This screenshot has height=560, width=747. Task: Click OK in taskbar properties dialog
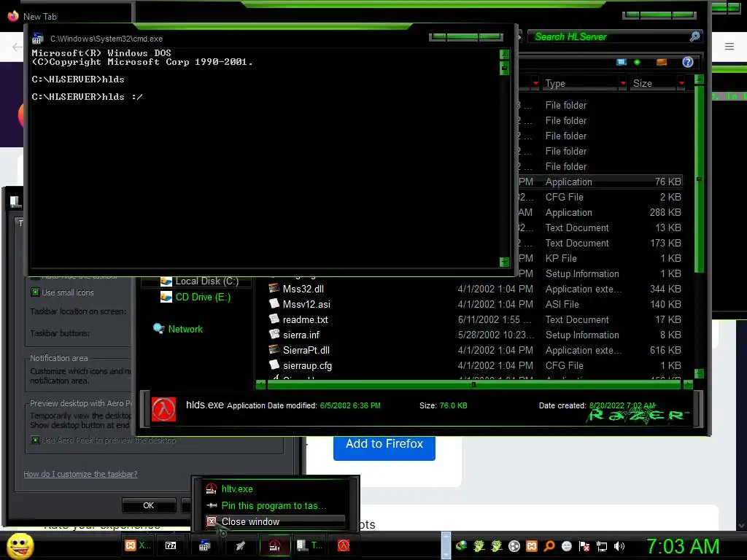148,505
